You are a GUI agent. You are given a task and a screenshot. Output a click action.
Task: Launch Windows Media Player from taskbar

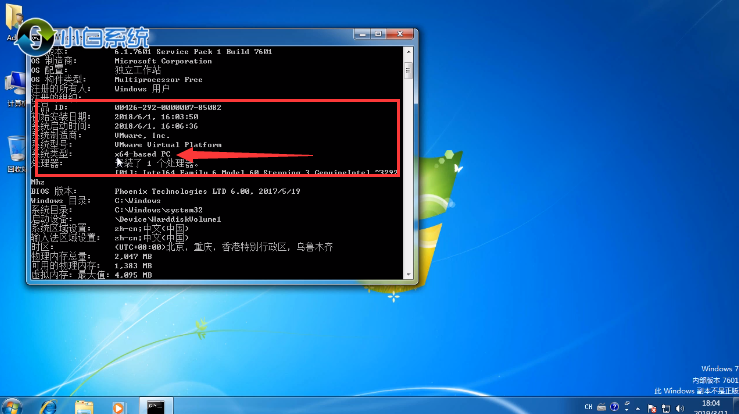click(x=119, y=405)
